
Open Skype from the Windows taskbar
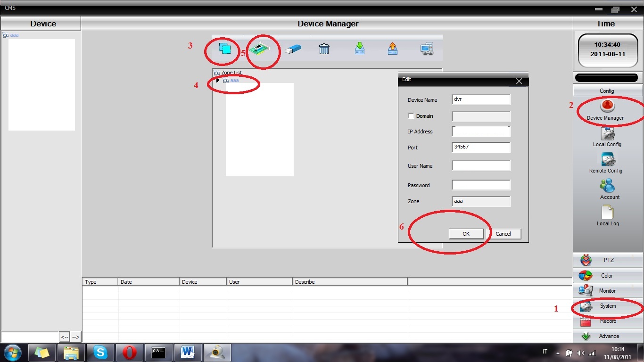point(100,352)
